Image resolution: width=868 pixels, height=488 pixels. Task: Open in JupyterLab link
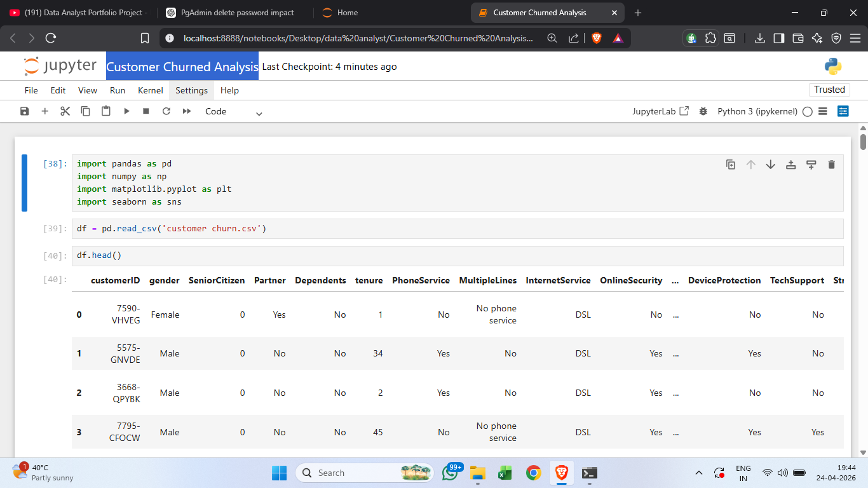pos(661,111)
